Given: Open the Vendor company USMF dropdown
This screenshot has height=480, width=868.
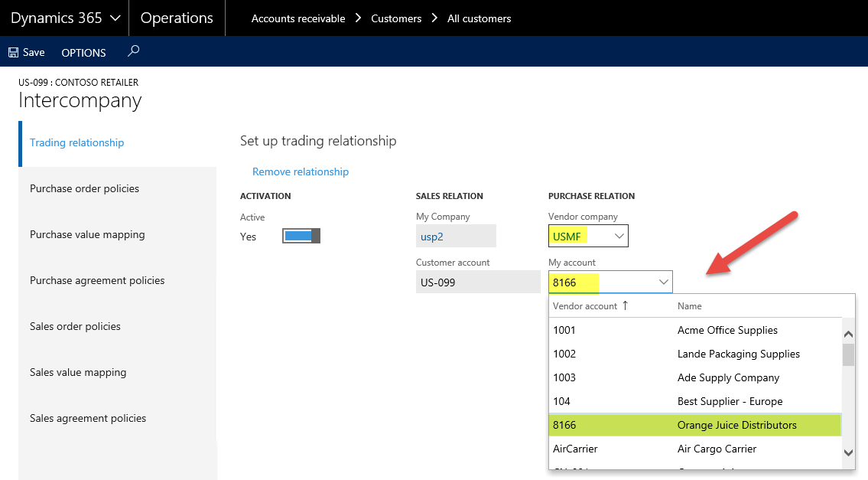Looking at the screenshot, I should tap(619, 237).
